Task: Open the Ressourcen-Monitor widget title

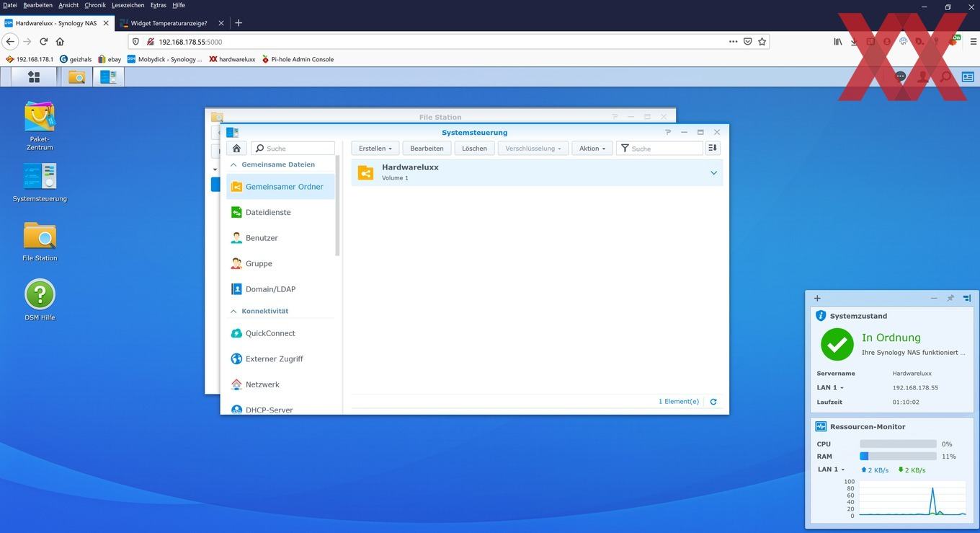Action: click(868, 426)
